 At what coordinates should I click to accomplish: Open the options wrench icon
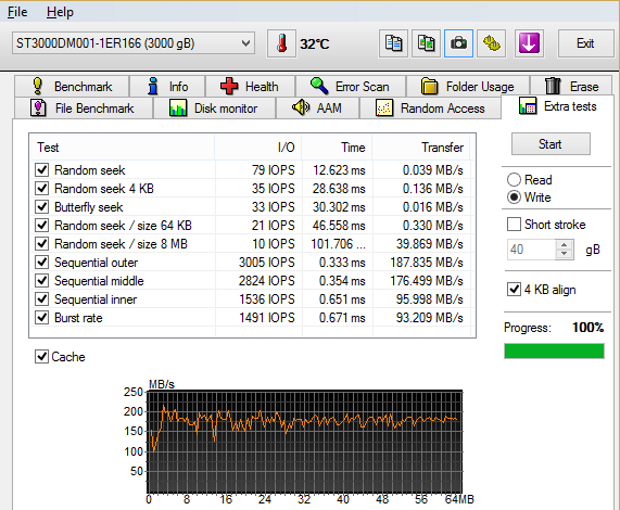490,44
